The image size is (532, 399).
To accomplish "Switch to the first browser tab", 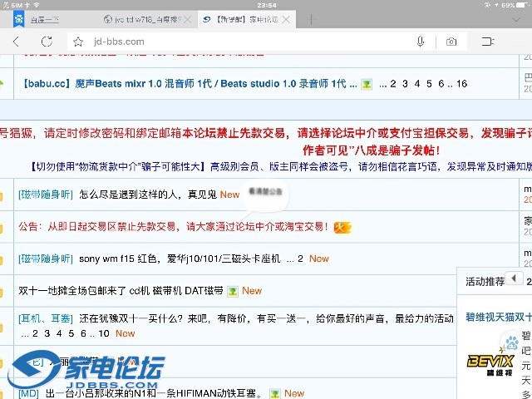I will tap(50, 18).
